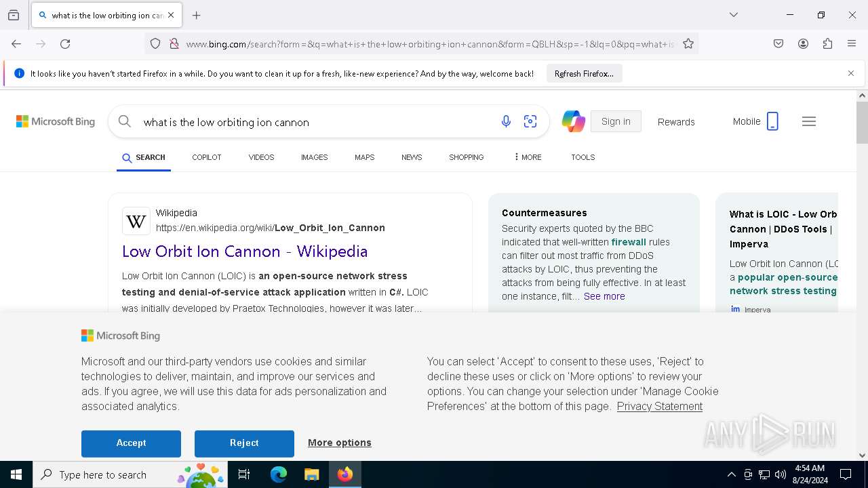Open the network tray icon

(x=764, y=474)
